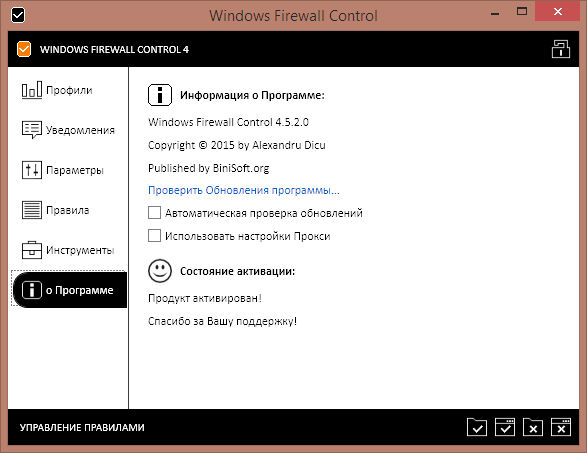Image resolution: width=587 pixels, height=453 pixels.
Task: Click Published by BiniSoft.org text
Action: pyautogui.click(x=209, y=168)
